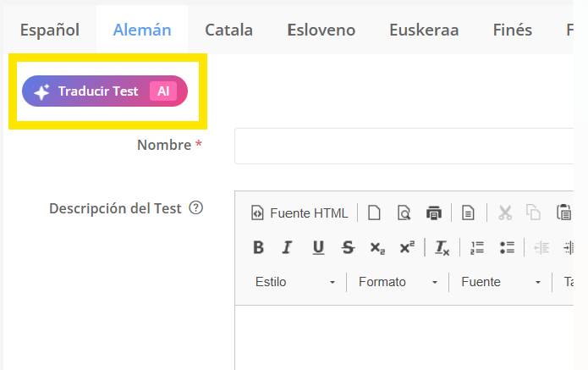Expand the Estilo dropdown
Viewport: 588px width, 370px height.
[x=295, y=282]
